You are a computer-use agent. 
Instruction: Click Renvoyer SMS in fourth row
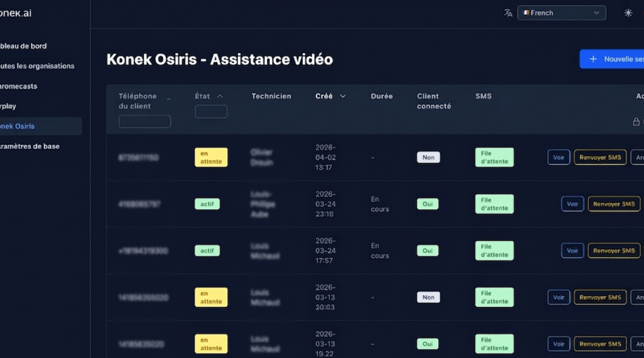pyautogui.click(x=600, y=297)
